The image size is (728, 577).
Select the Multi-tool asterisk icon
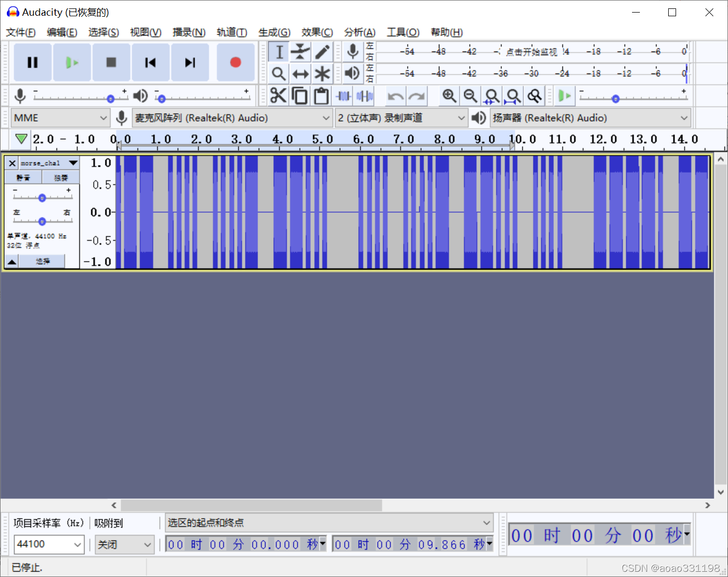click(x=322, y=73)
